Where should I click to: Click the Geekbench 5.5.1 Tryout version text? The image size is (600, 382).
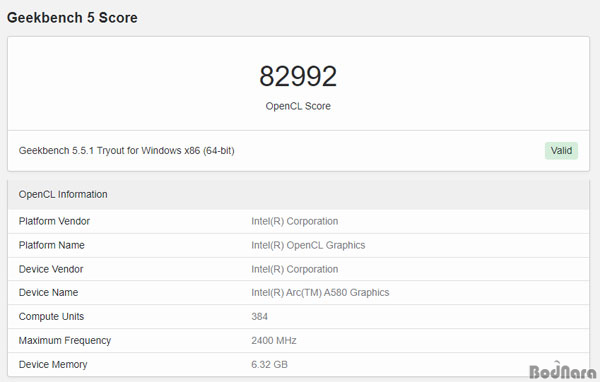[127, 150]
